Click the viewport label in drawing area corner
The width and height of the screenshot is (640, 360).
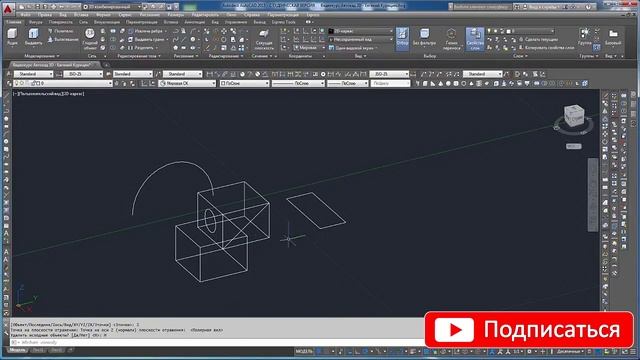pos(49,94)
